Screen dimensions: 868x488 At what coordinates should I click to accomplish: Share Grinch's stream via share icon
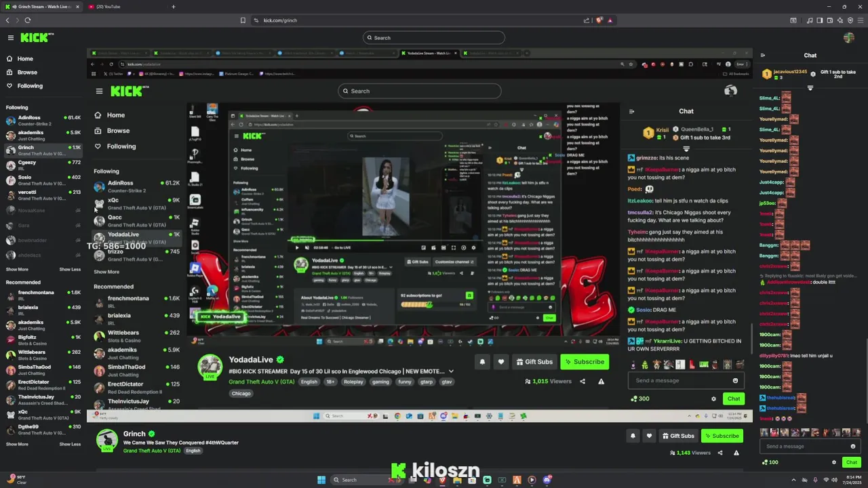[720, 453]
